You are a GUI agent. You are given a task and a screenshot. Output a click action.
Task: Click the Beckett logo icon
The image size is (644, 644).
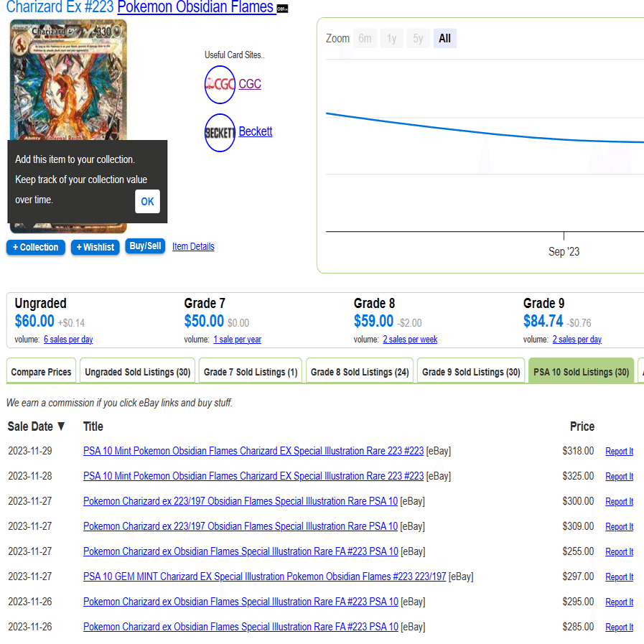click(220, 133)
